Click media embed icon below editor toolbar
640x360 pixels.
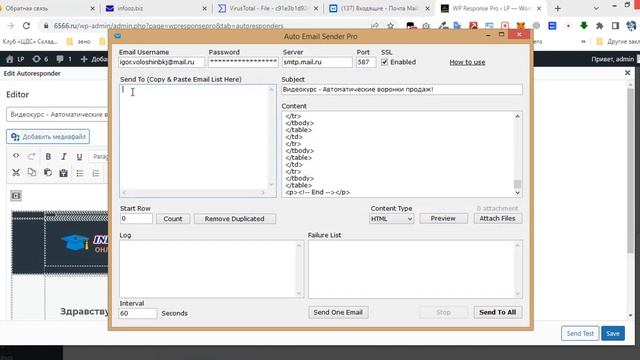point(16,196)
